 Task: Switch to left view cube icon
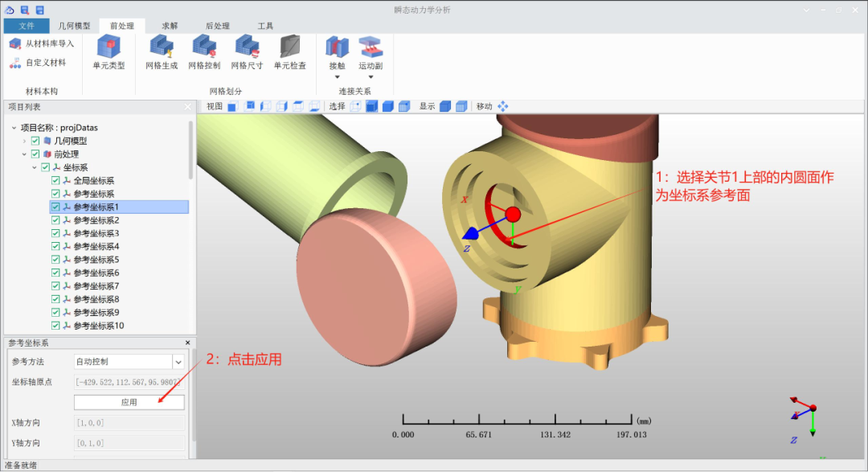[x=266, y=106]
